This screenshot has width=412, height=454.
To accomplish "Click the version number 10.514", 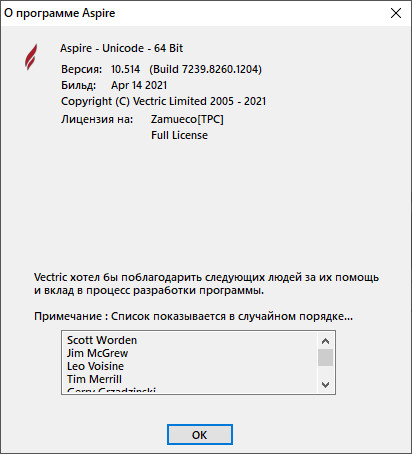I will click(125, 69).
